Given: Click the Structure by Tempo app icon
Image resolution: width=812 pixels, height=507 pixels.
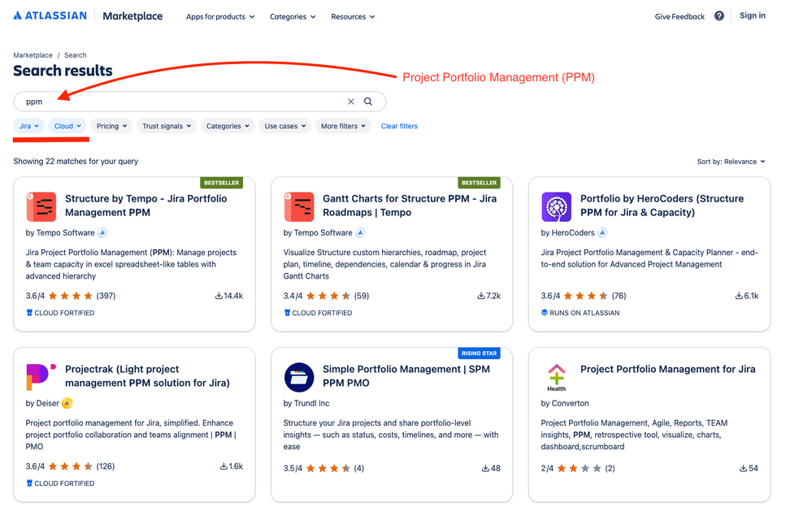Looking at the screenshot, I should point(41,206).
